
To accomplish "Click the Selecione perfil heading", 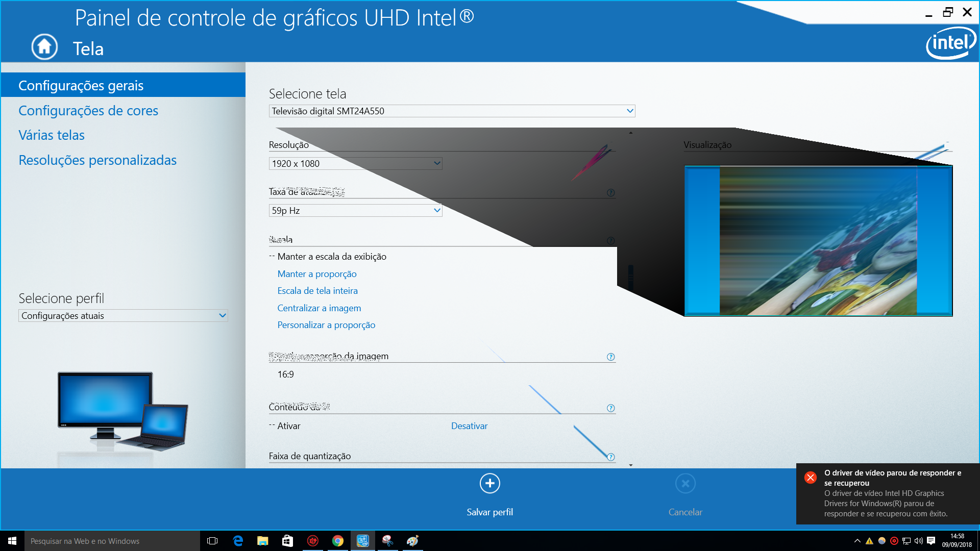I will tap(61, 298).
